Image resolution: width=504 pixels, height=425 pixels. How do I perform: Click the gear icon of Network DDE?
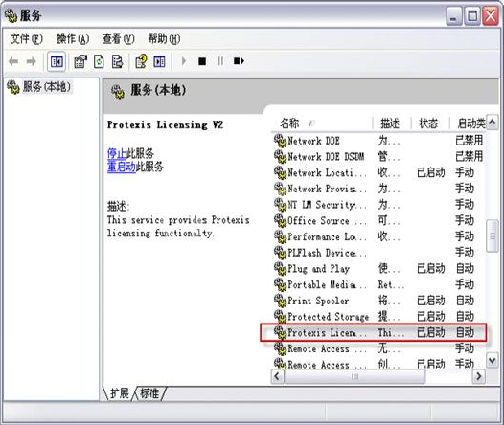tap(280, 142)
